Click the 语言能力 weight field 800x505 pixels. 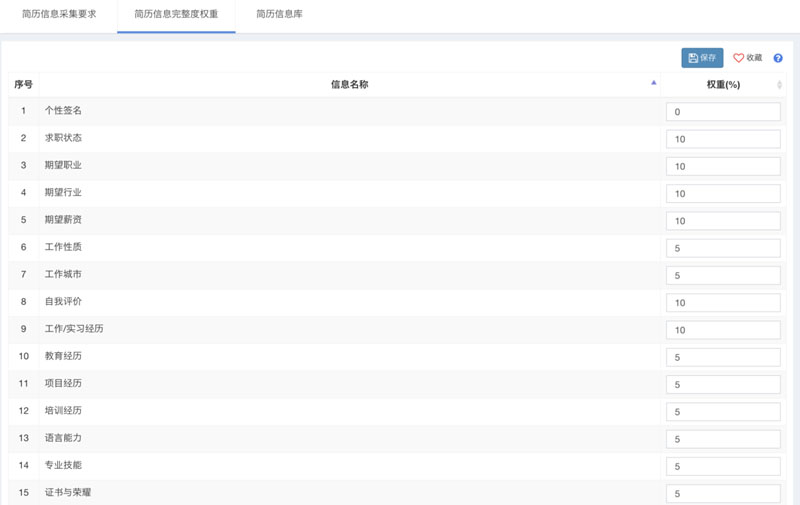tap(723, 439)
